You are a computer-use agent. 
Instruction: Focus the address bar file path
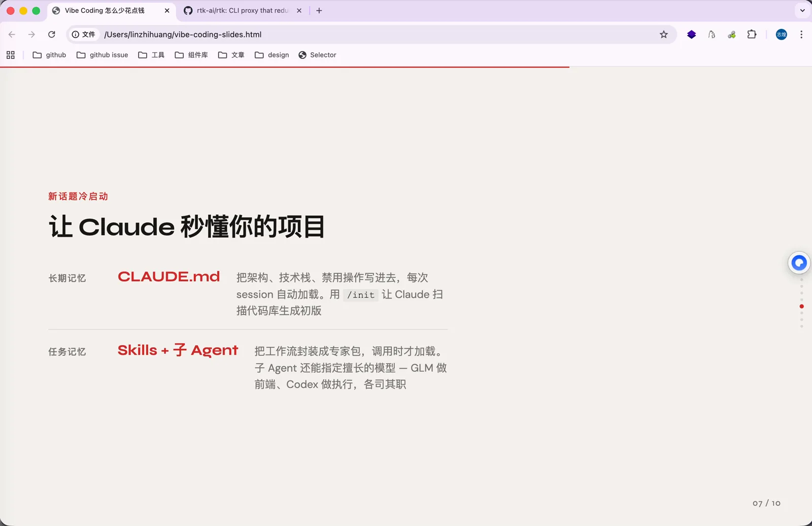183,35
